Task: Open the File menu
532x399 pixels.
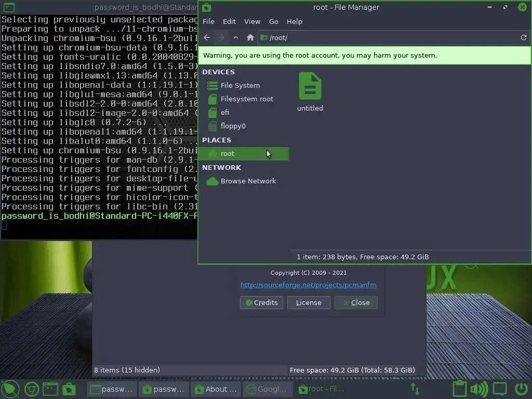Action: tap(208, 21)
